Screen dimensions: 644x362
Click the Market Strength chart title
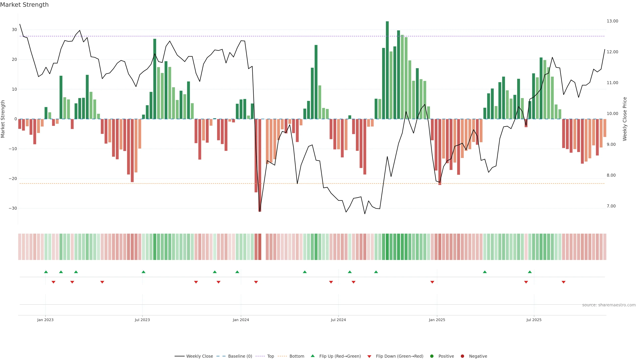[24, 5]
